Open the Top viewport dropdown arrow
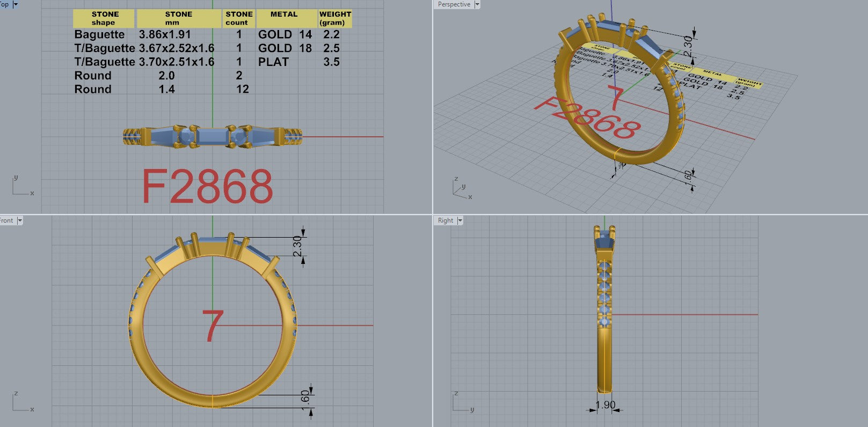The image size is (868, 427). pos(15,4)
